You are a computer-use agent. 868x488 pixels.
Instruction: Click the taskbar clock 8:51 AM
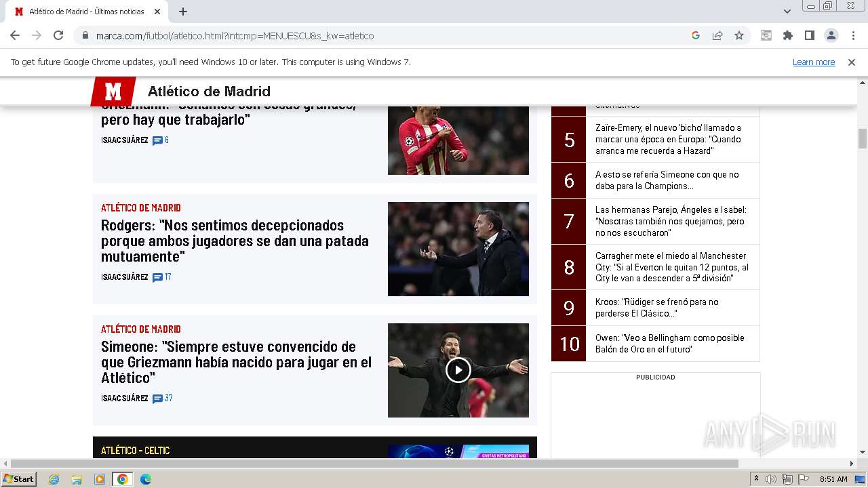[x=833, y=479]
